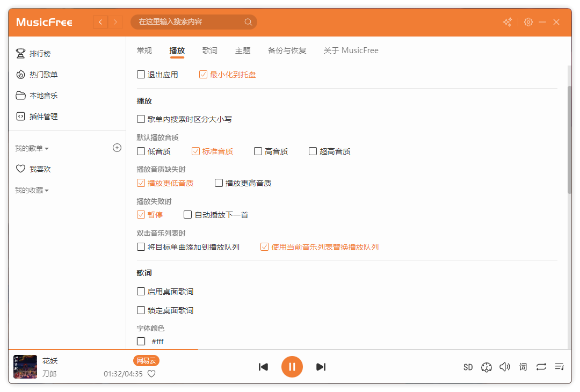Minimize the MusicFree window

542,22
